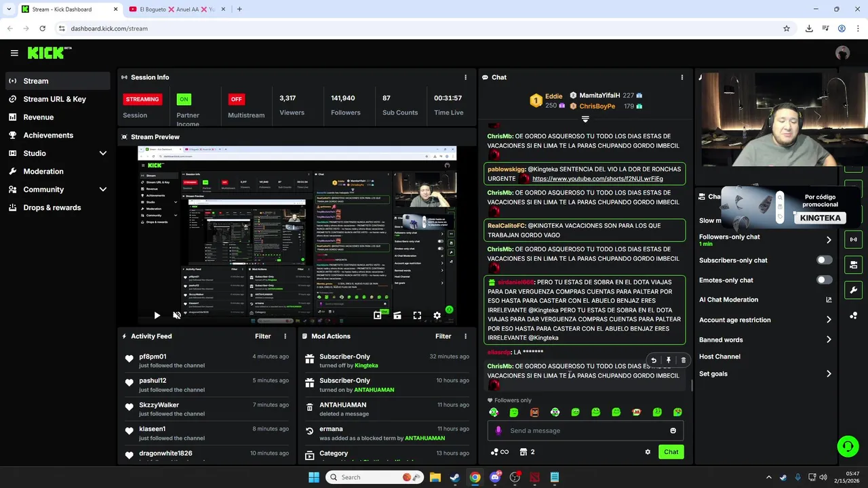Toggle Subscribers-only chat switch
Image resolution: width=868 pixels, height=488 pixels.
(x=824, y=260)
